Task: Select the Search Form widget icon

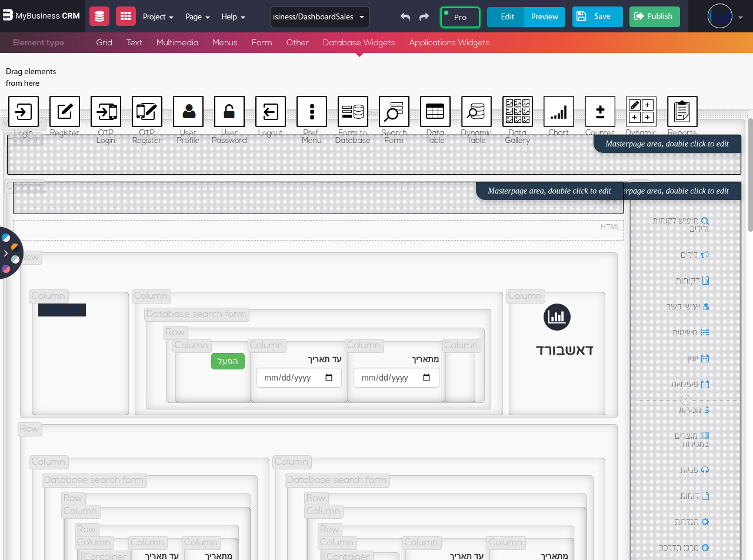Action: tap(394, 112)
